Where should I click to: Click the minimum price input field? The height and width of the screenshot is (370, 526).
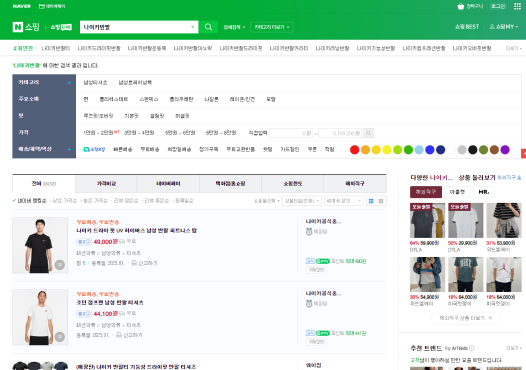tap(291, 133)
